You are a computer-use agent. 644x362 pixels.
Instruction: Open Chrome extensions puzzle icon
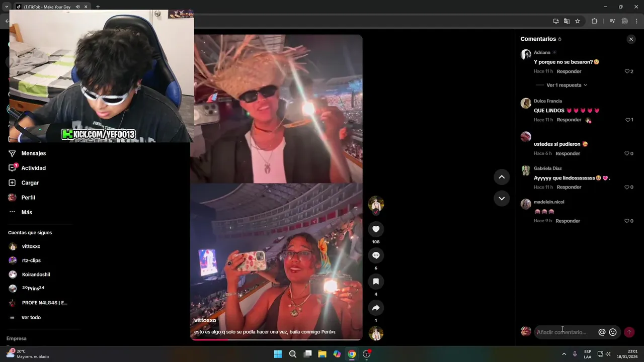tap(594, 21)
